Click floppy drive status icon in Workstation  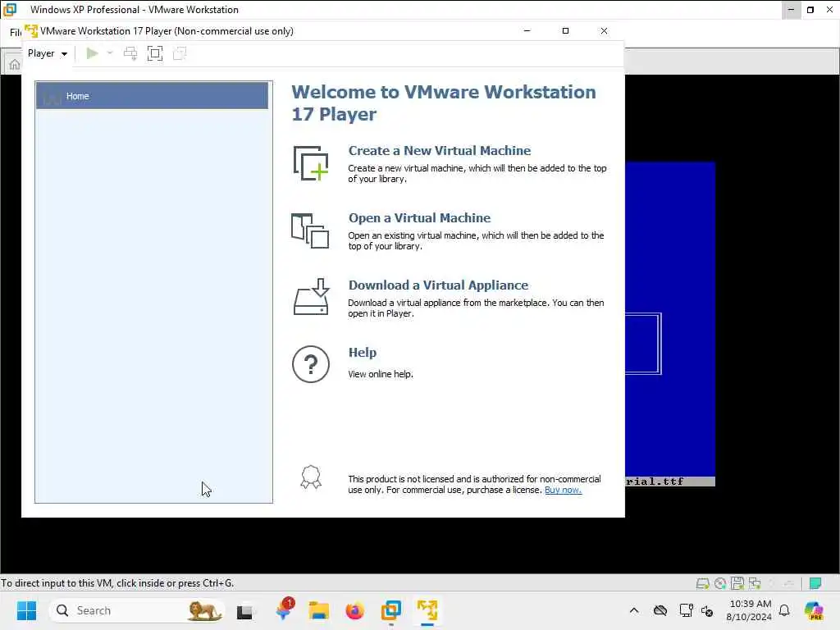(x=737, y=583)
